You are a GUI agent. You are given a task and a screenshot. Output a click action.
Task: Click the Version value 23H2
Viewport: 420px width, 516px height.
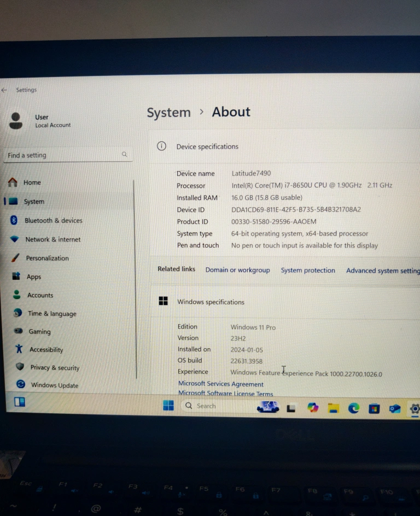(238, 338)
